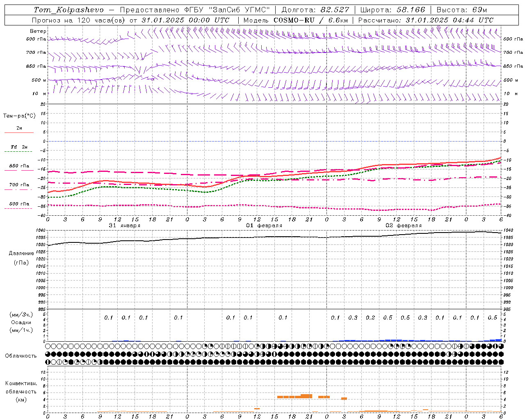Click the 500 м wind level label on the left
The image size is (525, 420).
(39, 80)
